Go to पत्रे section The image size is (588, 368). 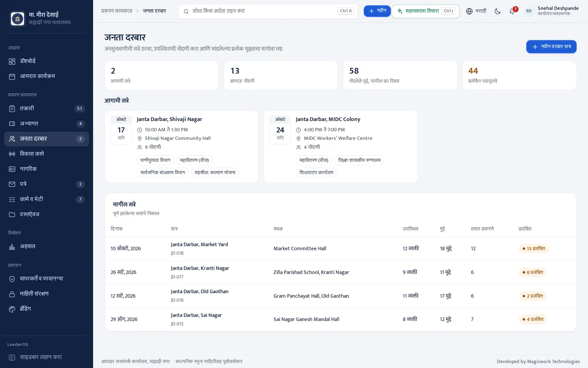point(46,184)
